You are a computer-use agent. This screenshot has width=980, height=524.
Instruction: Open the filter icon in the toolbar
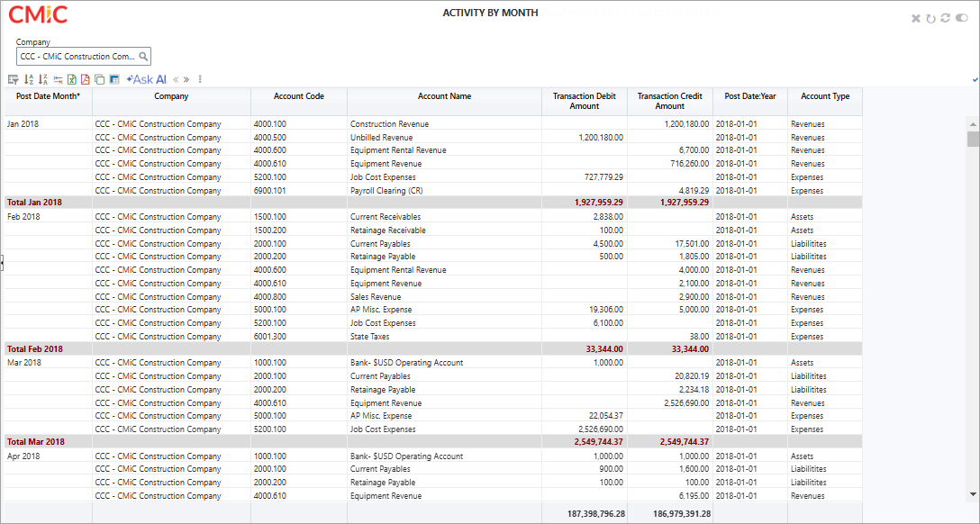[13, 79]
